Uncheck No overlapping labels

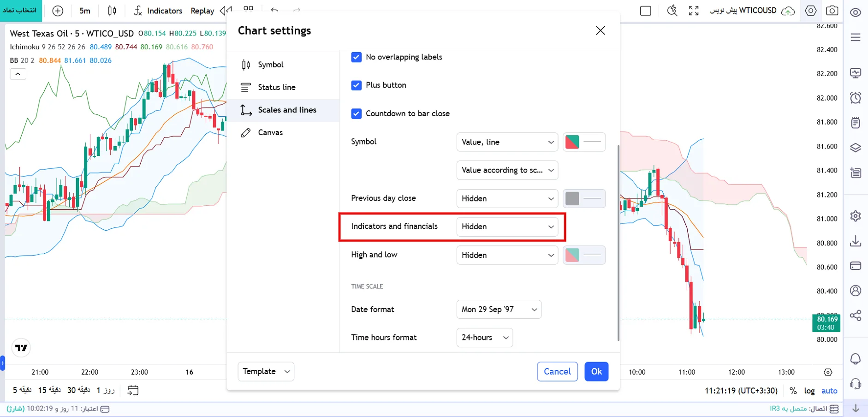tap(356, 57)
